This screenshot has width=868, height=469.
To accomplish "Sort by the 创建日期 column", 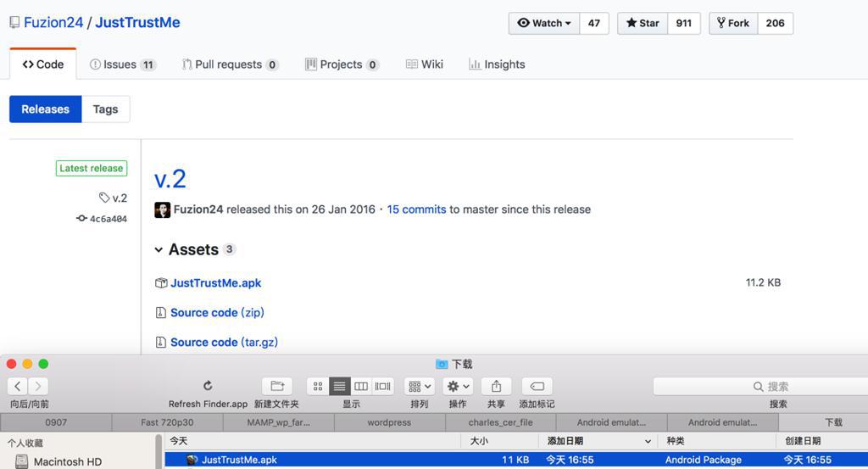I will (822, 441).
